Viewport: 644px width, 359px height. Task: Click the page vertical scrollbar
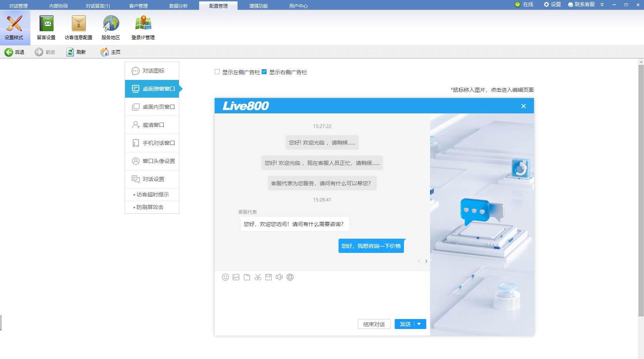[641, 190]
